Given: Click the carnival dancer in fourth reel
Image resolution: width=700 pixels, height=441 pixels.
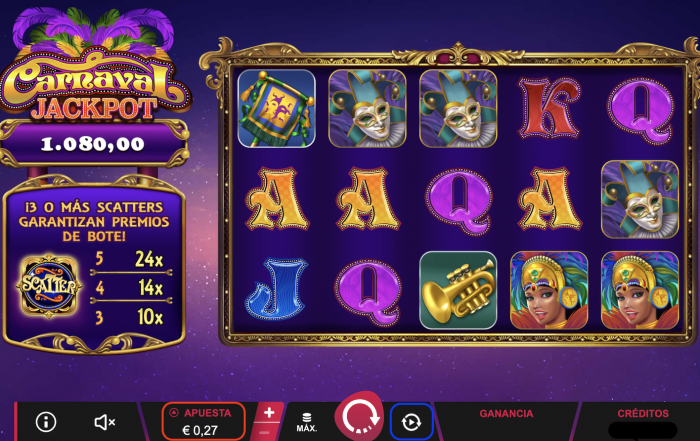Looking at the screenshot, I should tap(549, 290).
